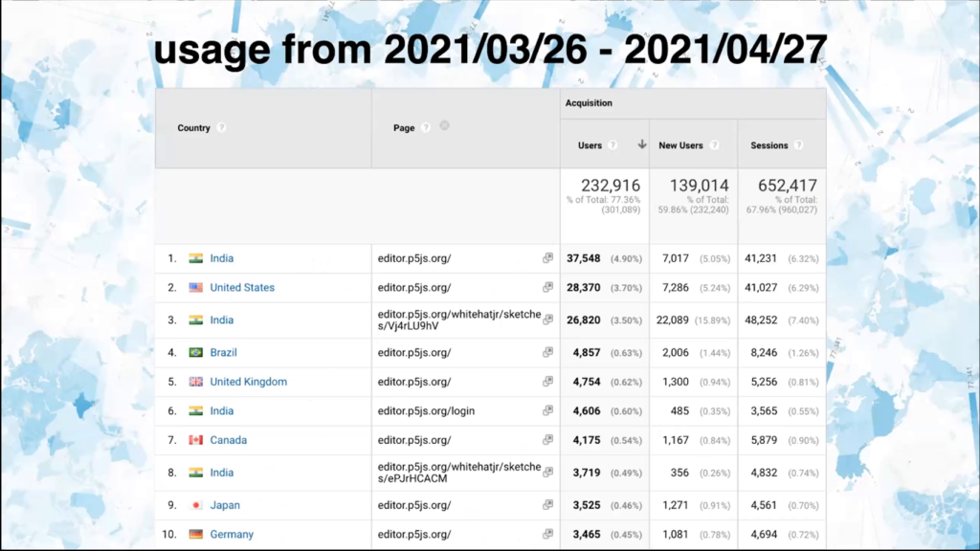Select the Acquisition group header
The width and height of the screenshot is (980, 551).
[589, 103]
